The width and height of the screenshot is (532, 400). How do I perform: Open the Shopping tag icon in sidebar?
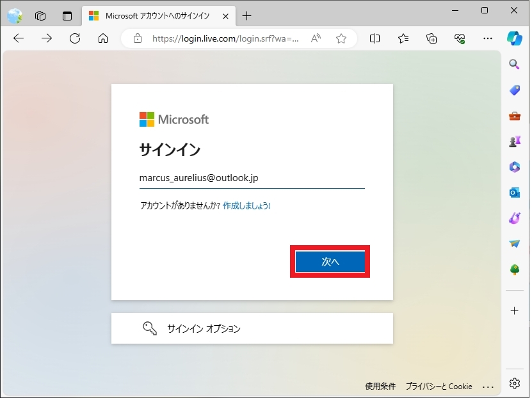click(514, 90)
